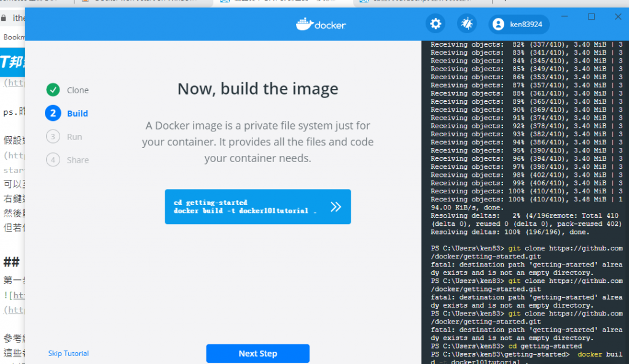Click the browser lock icon behind Docker
629x364 pixels.
(x=4, y=18)
